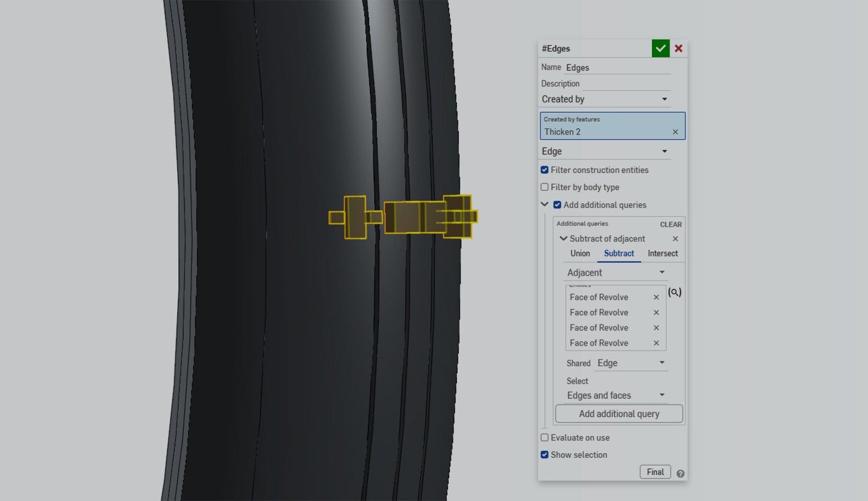Remove the first Face of Revolve entity
Screen dimensions: 868x501
656,297
